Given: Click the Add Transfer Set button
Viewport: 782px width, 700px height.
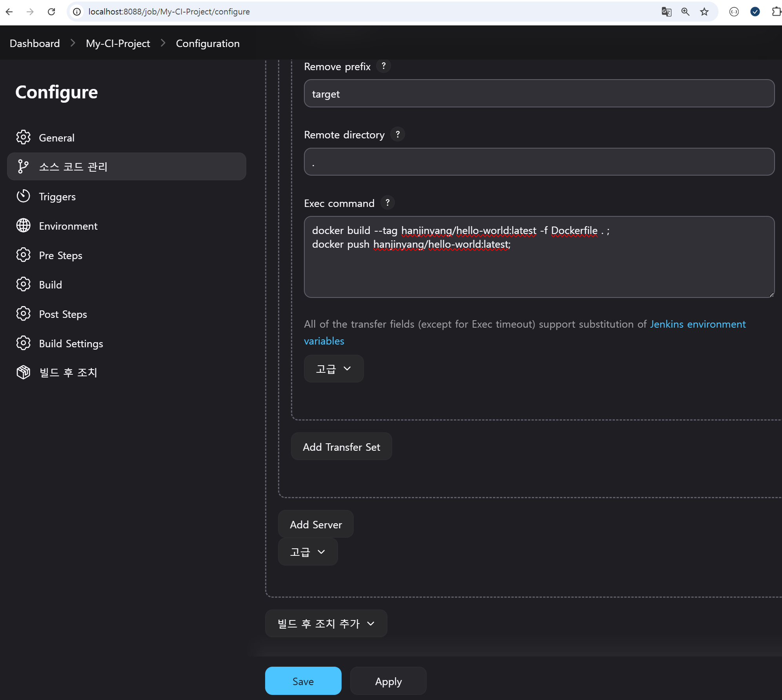Looking at the screenshot, I should tap(341, 447).
